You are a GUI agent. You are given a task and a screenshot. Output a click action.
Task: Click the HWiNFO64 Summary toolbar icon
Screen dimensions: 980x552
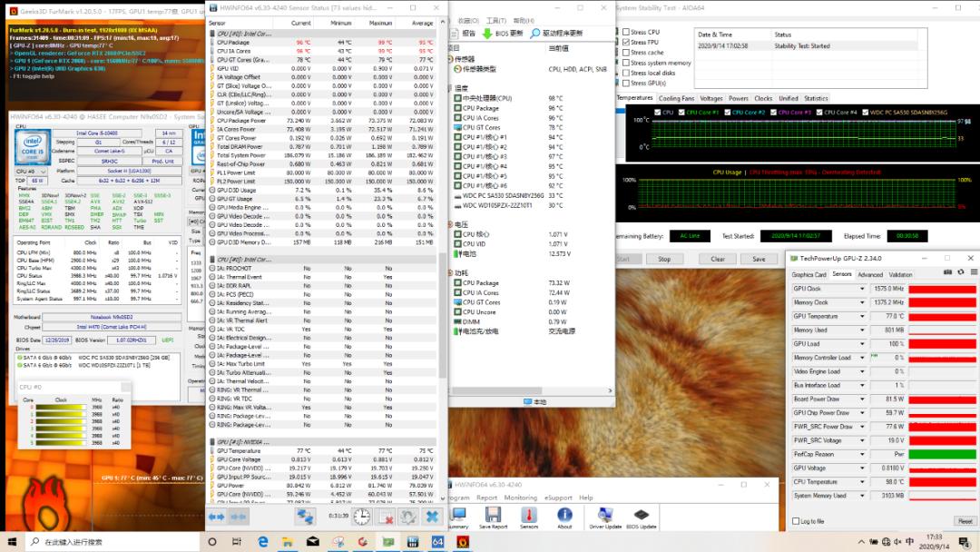tap(461, 515)
